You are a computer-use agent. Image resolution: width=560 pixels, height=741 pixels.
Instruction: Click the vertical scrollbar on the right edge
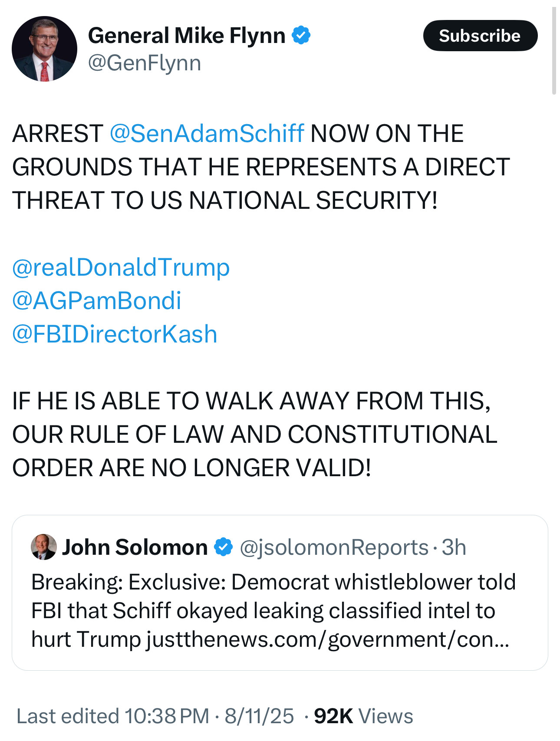(554, 50)
